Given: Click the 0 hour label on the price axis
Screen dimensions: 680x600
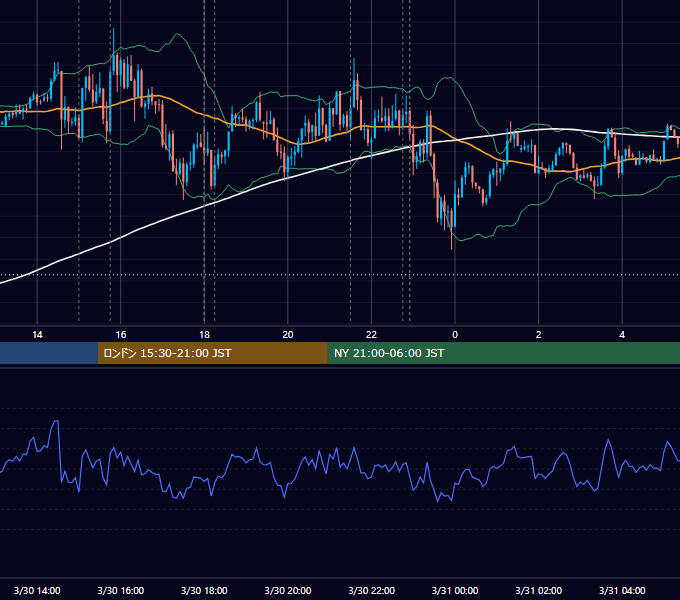Looking at the screenshot, I should click(x=455, y=335).
